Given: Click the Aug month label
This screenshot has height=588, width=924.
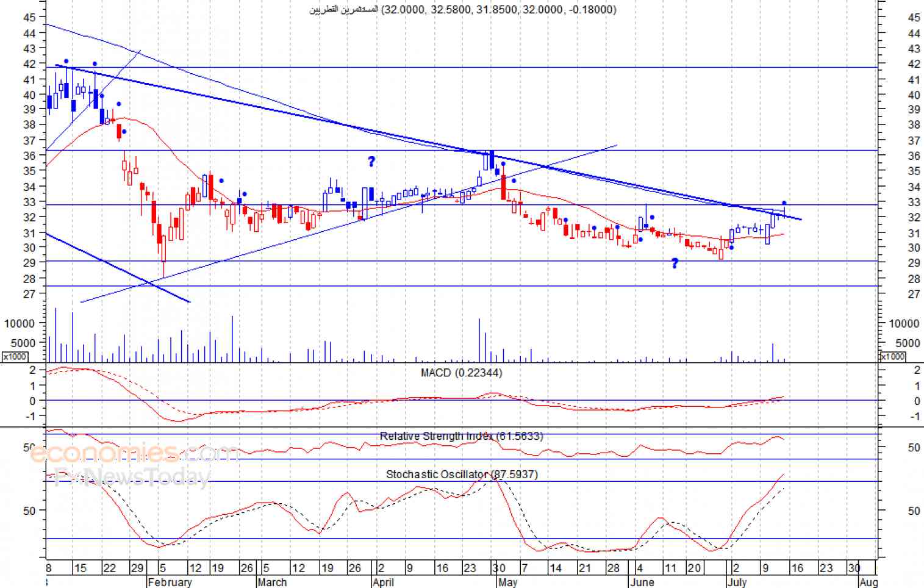Looking at the screenshot, I should 868,582.
